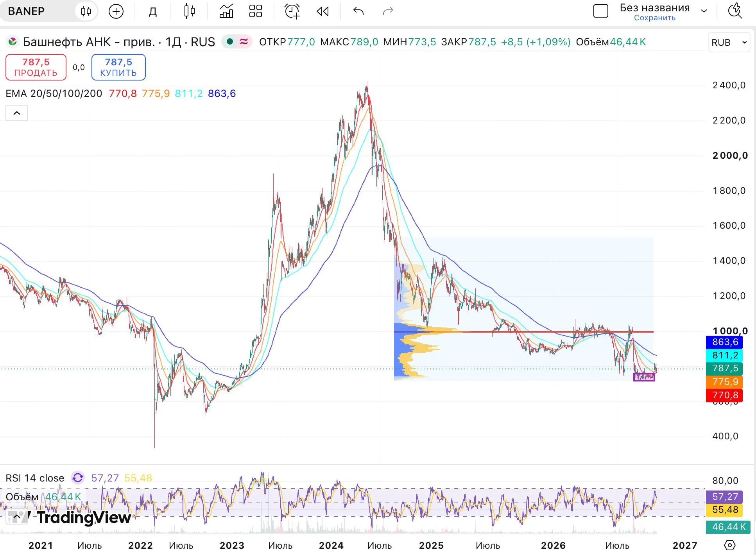This screenshot has height=555, width=756.
Task: Click the blue 787,5 КУПИТЬ buy button
Action: click(x=118, y=67)
